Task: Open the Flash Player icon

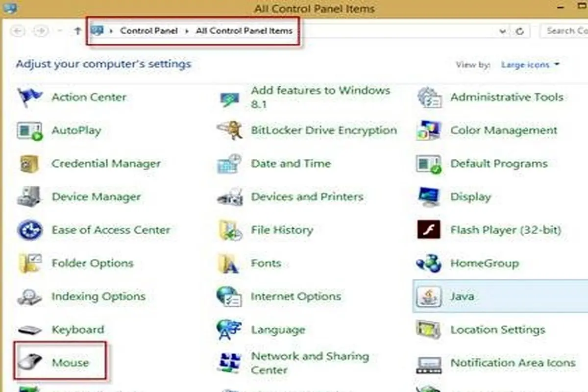Action: (429, 230)
